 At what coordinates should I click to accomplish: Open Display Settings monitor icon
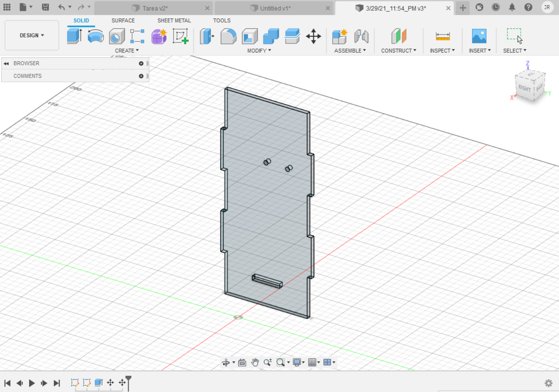tap(297, 362)
